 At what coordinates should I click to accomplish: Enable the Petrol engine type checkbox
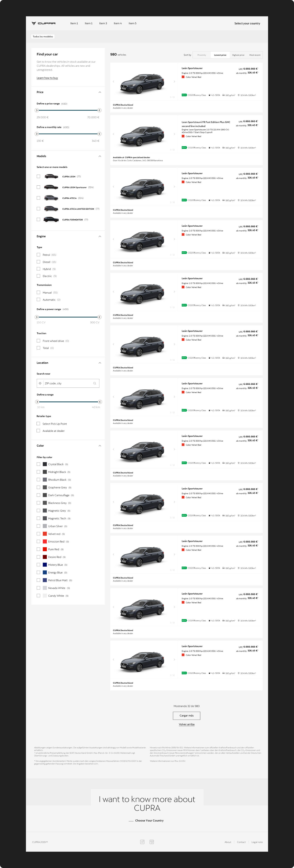point(38,255)
